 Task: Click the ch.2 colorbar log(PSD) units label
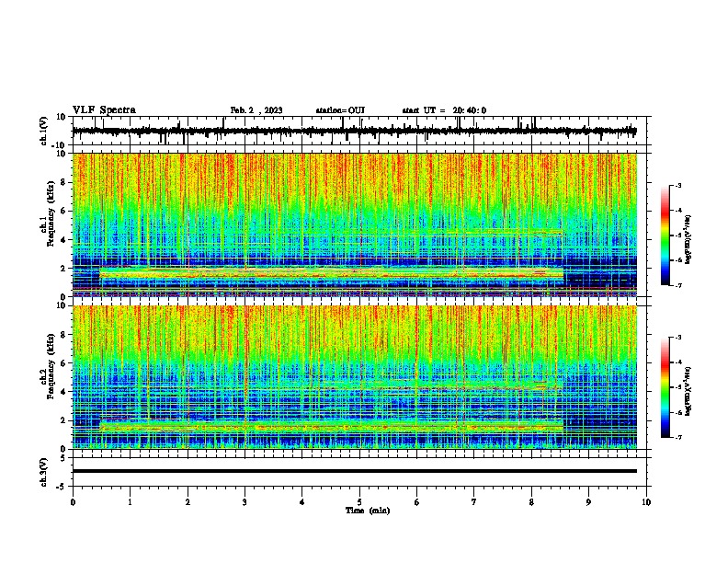pos(688,391)
